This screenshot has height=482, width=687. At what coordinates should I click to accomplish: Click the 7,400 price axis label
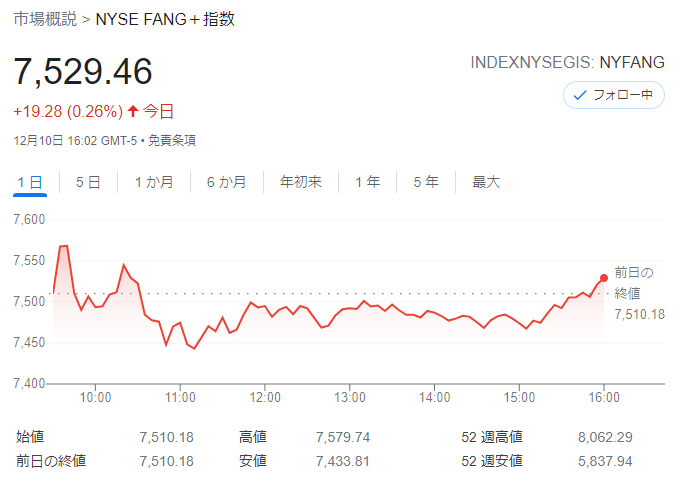click(29, 383)
